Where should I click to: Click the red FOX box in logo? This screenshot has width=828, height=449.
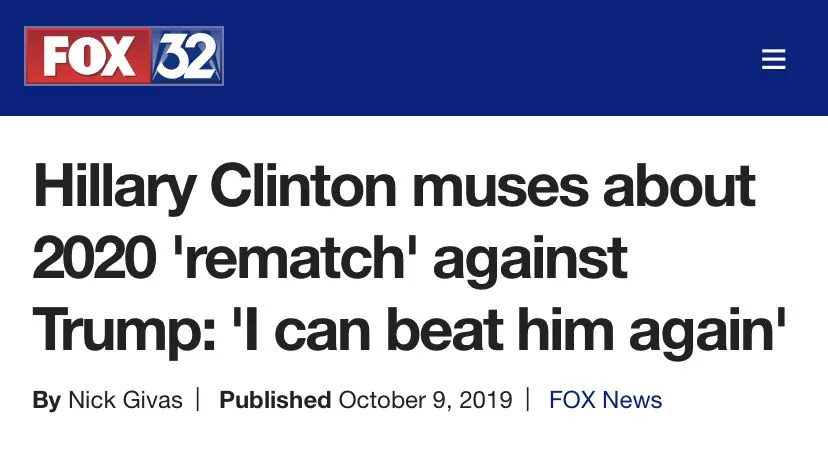[x=87, y=57]
